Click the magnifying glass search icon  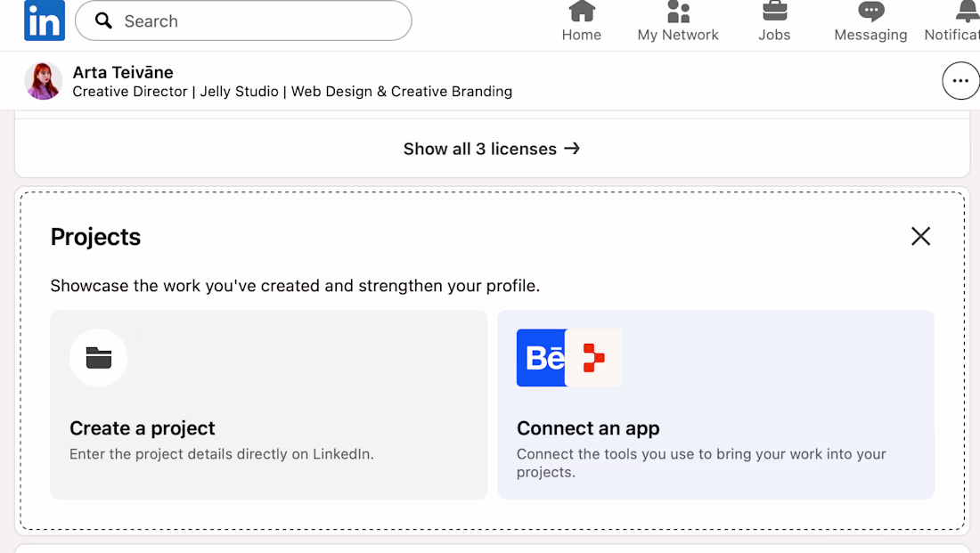[x=103, y=20]
